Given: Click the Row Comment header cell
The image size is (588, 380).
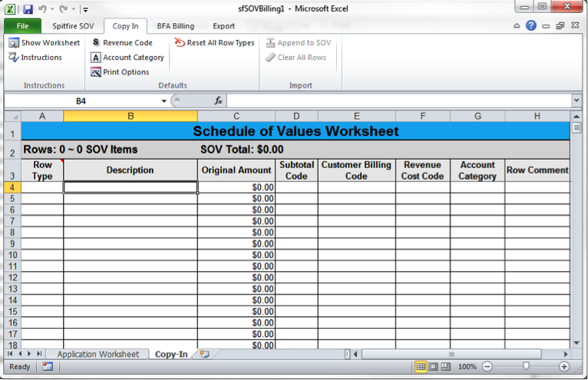Looking at the screenshot, I should 537,170.
